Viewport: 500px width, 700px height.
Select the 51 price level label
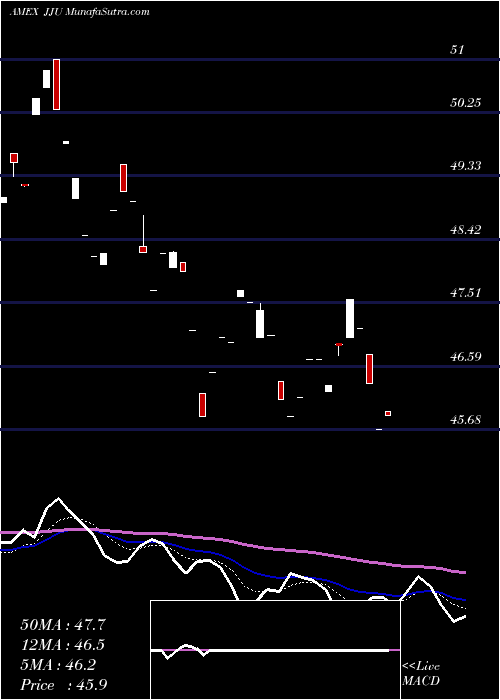point(457,50)
